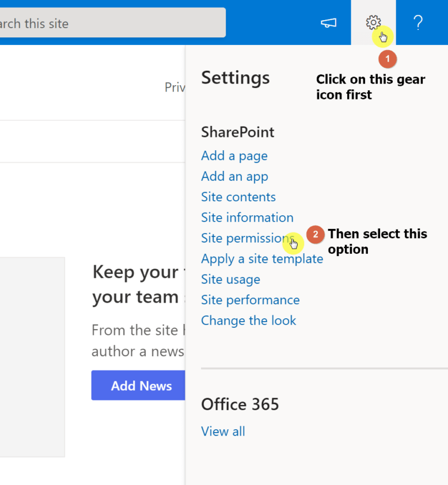The width and height of the screenshot is (448, 485).
Task: Open Site usage link
Action: pos(231,279)
